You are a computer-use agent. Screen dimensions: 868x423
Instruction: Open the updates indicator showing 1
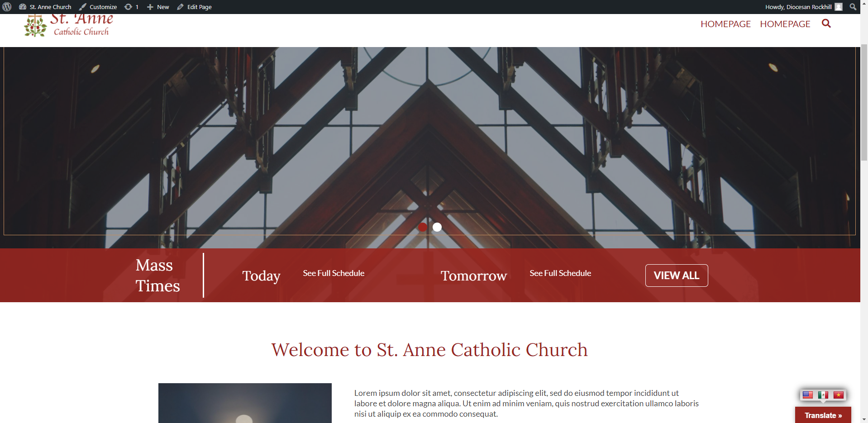[x=131, y=7]
